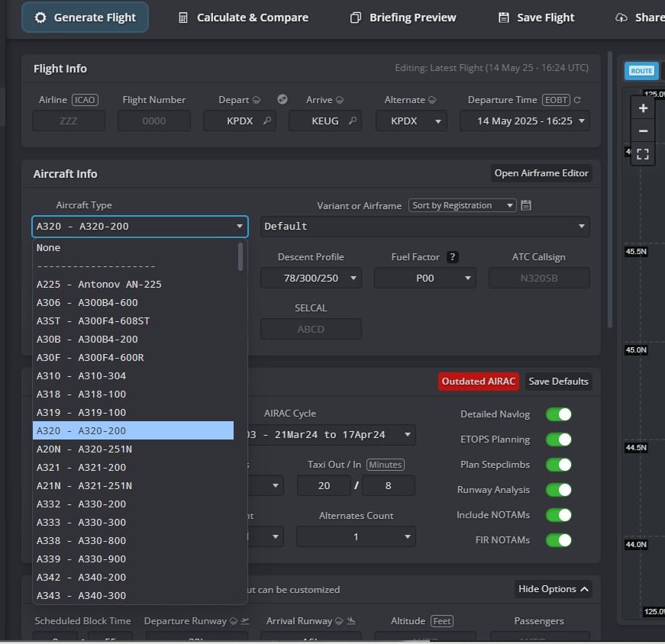
Task: Disable the Plan Stepclimbs switch
Action: pos(559,465)
